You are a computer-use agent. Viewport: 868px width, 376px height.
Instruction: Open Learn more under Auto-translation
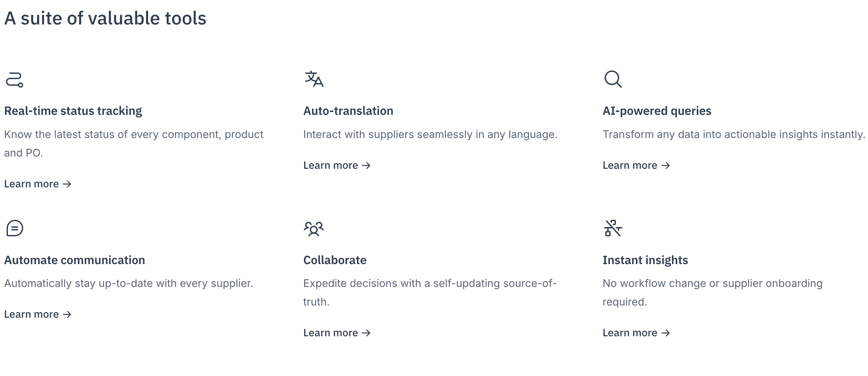[337, 165]
